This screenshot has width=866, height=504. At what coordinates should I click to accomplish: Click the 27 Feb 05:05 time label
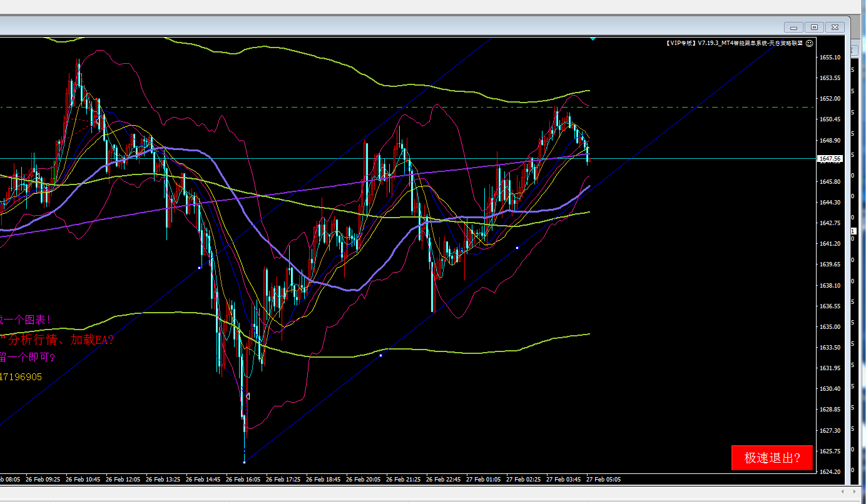pos(604,480)
